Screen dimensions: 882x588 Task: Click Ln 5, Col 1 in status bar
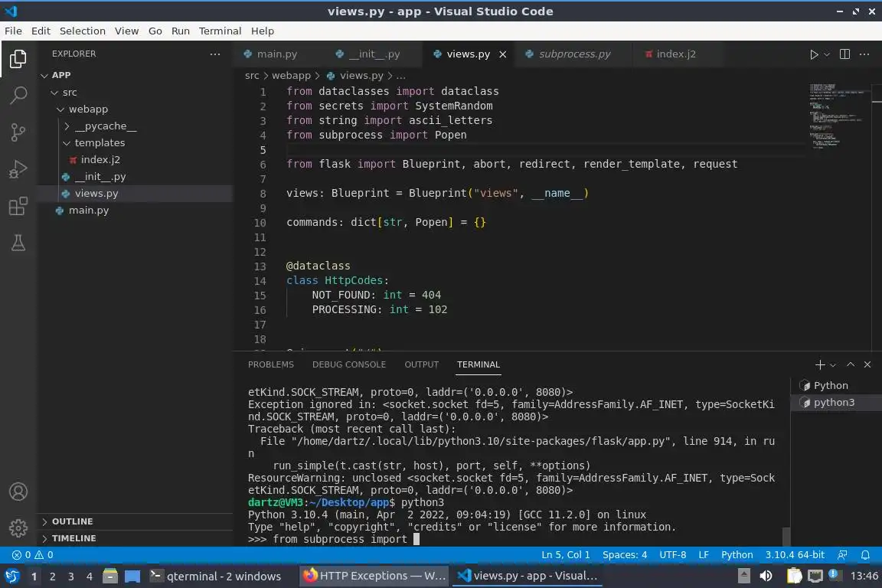coord(565,555)
